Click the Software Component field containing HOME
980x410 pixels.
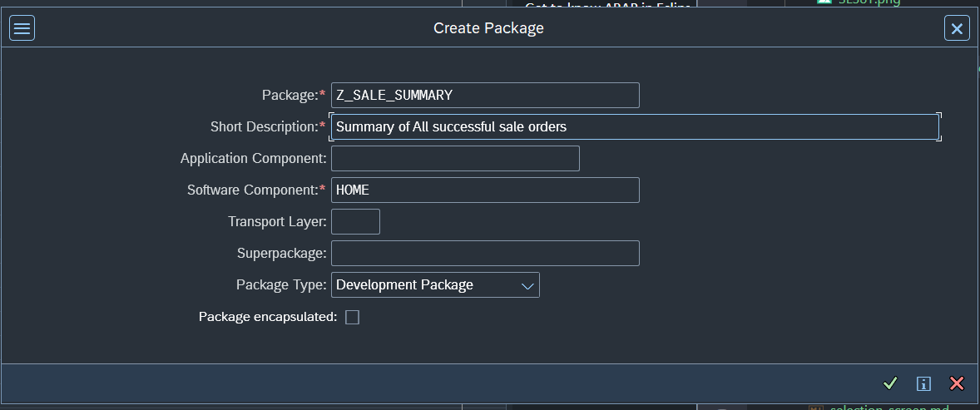point(484,190)
